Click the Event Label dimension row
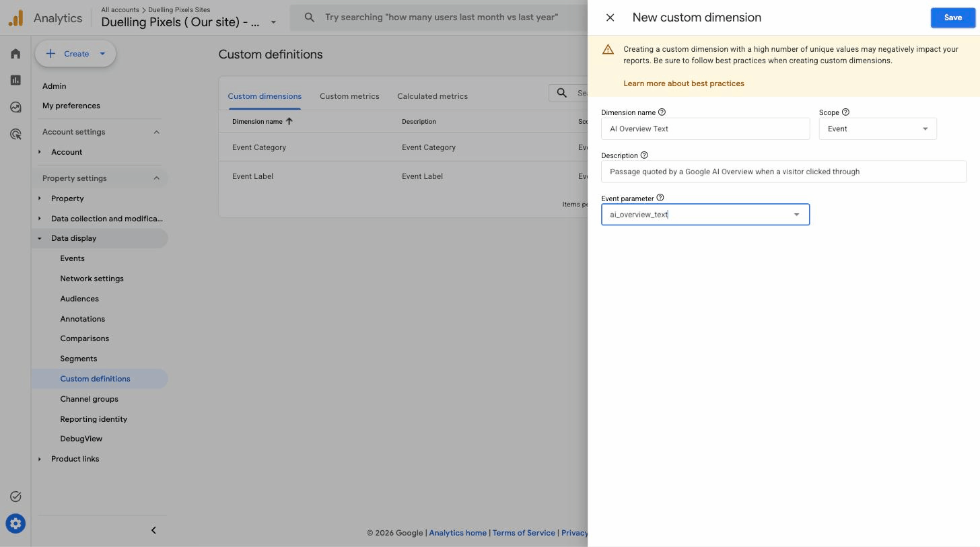This screenshot has width=980, height=547. [x=403, y=176]
